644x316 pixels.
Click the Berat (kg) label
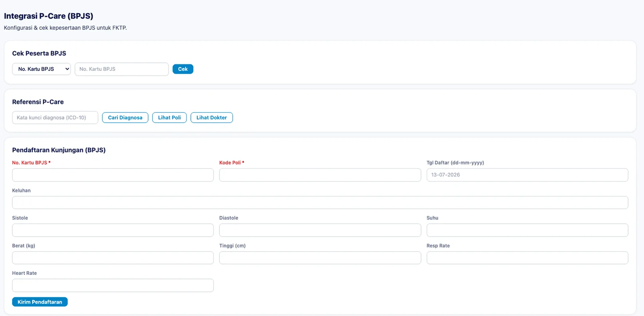pyautogui.click(x=24, y=246)
